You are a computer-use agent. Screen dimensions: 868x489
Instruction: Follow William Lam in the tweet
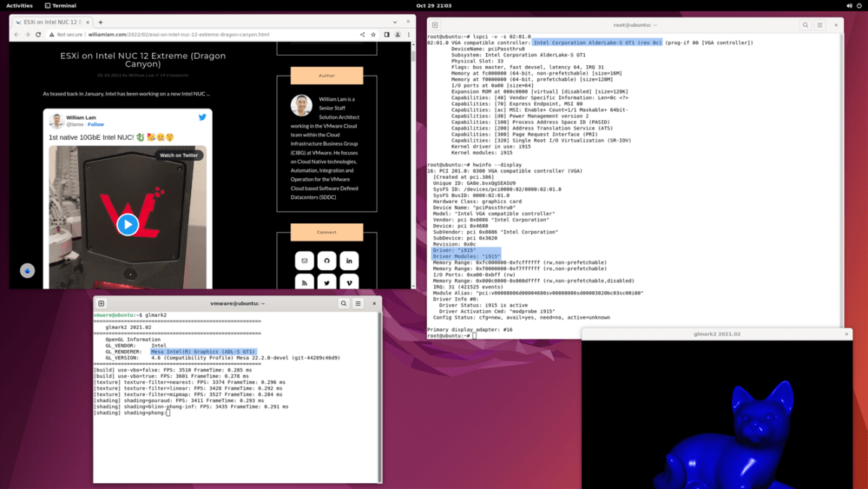pyautogui.click(x=96, y=125)
